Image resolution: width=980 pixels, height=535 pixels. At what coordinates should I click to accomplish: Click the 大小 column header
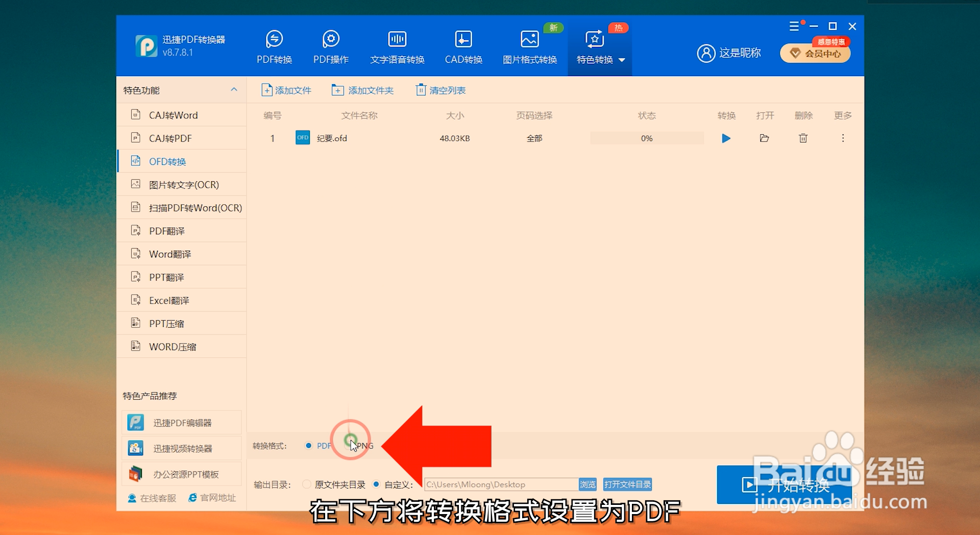pos(455,115)
